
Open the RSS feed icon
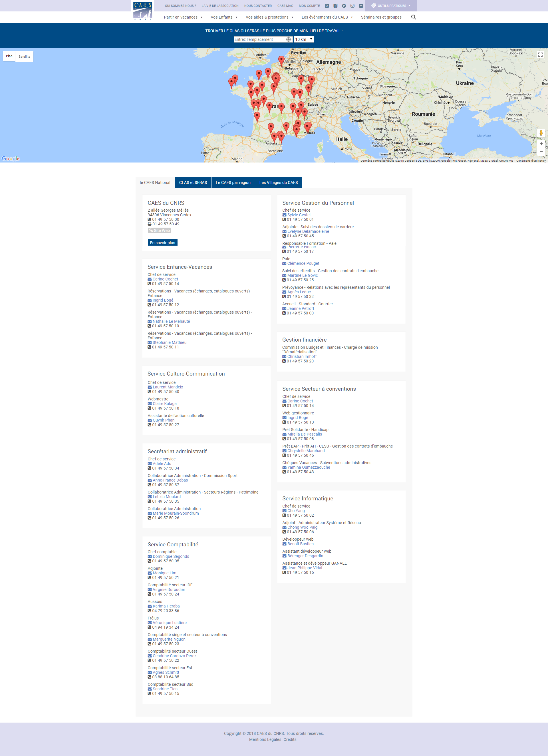pos(327,6)
